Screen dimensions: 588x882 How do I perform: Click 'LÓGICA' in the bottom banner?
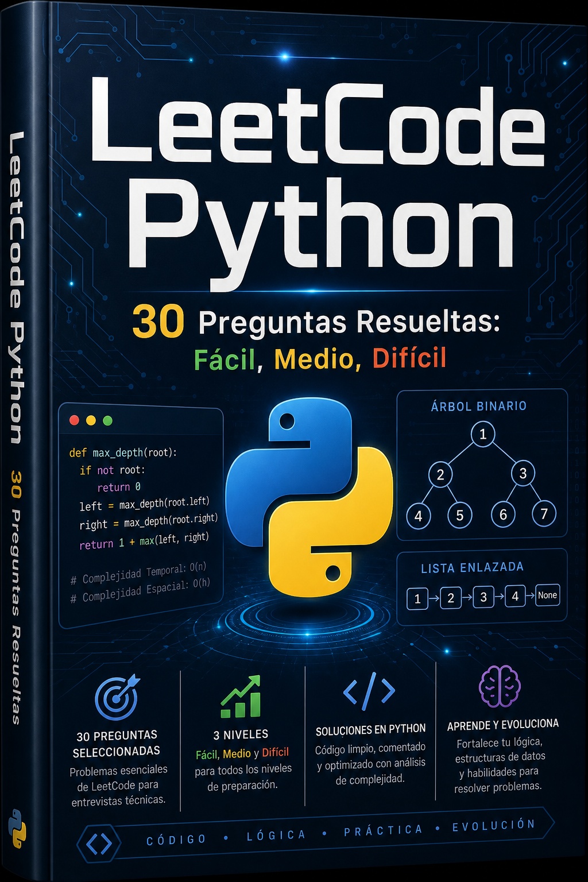tap(277, 835)
